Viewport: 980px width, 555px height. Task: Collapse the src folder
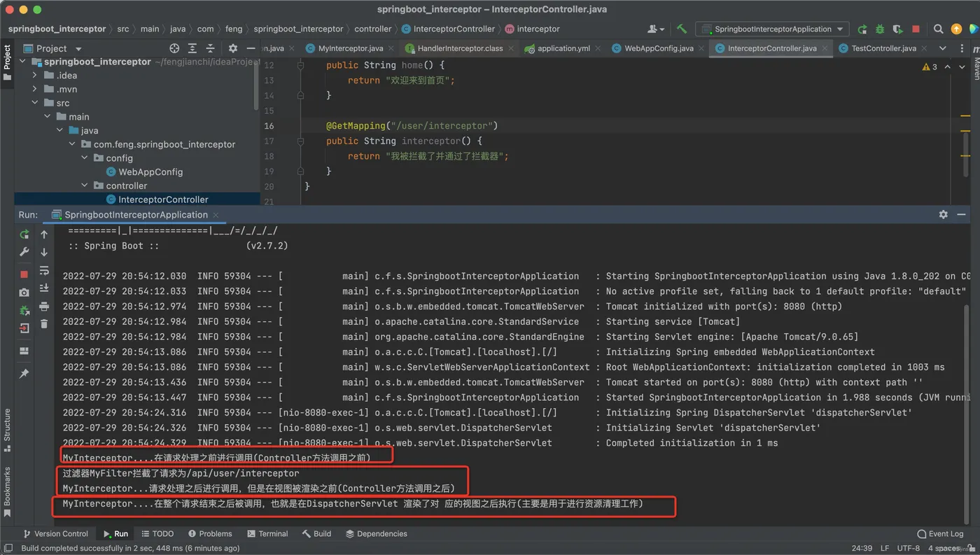click(x=35, y=103)
